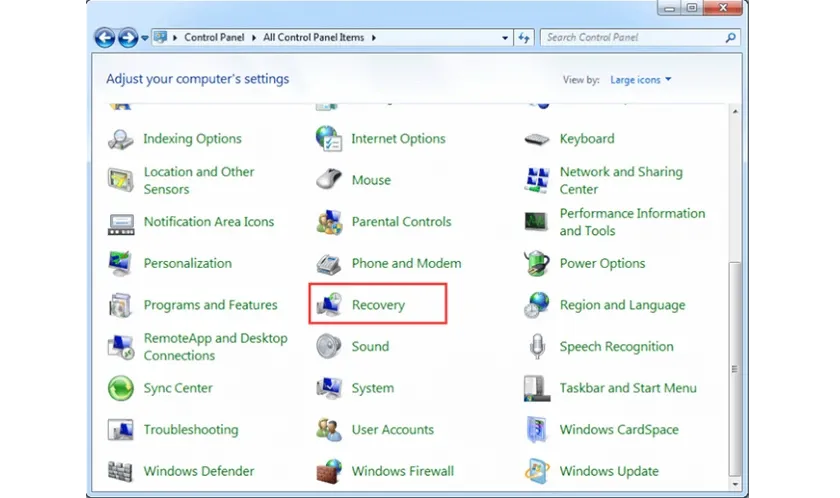Go back with the Back arrow button
The width and height of the screenshot is (840, 498).
[x=104, y=38]
